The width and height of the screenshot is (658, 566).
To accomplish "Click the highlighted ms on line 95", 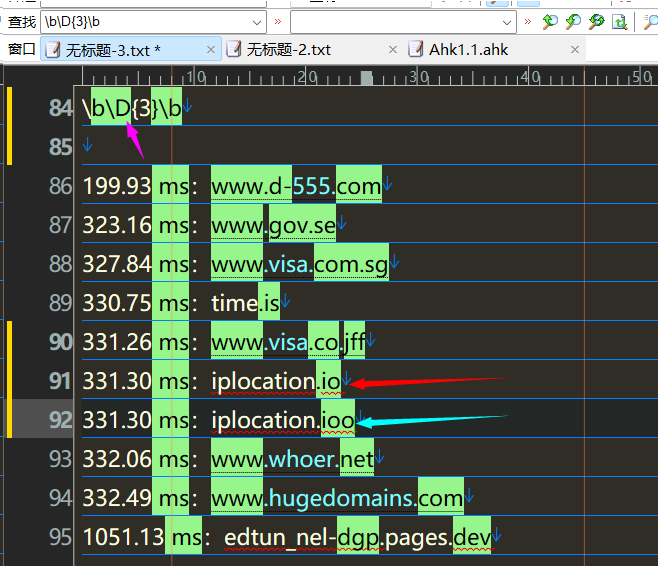I will point(187,537).
